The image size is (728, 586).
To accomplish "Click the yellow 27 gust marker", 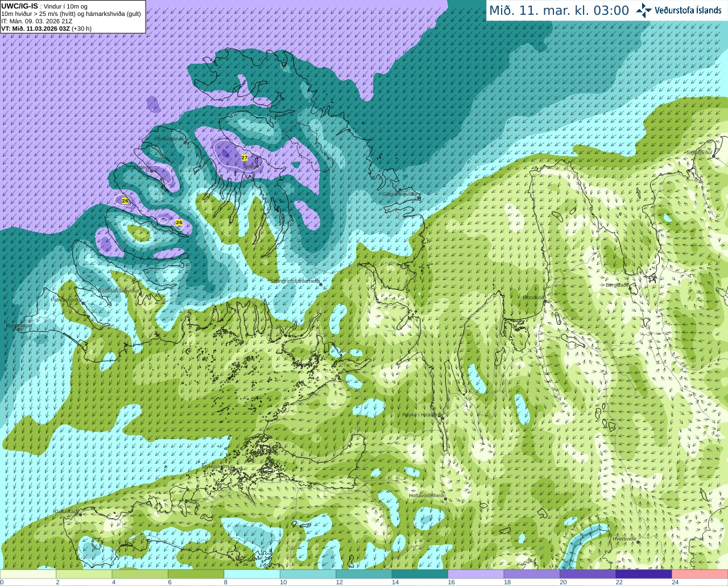I will click(245, 158).
